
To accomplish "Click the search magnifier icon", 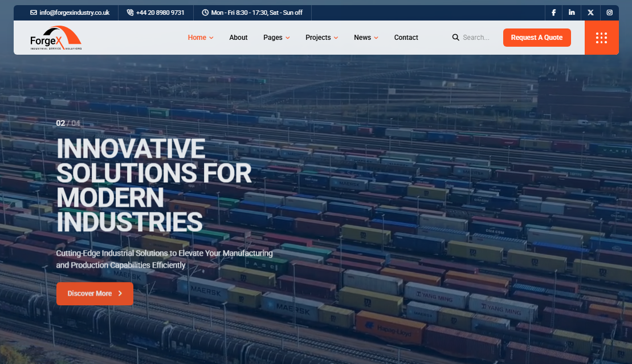I will (456, 38).
